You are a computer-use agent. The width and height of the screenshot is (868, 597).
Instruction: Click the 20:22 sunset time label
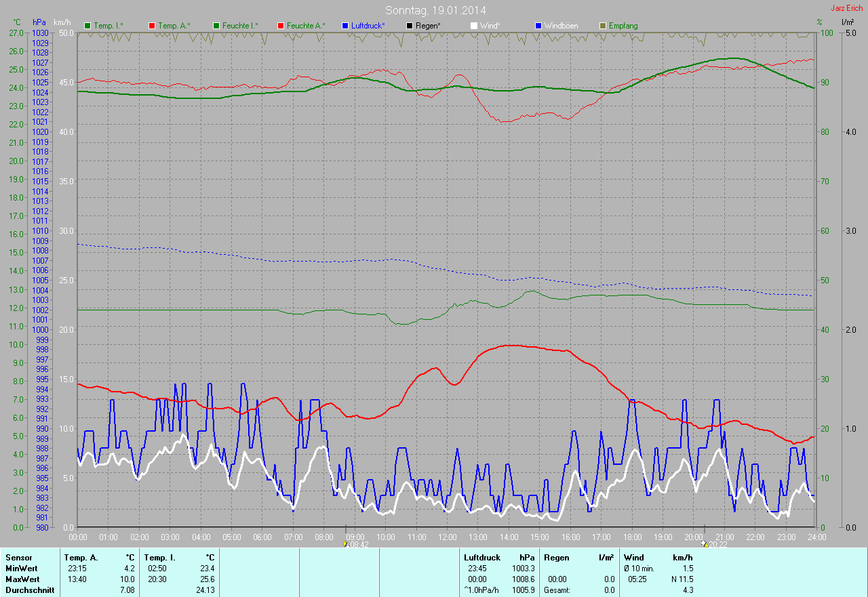click(x=718, y=544)
